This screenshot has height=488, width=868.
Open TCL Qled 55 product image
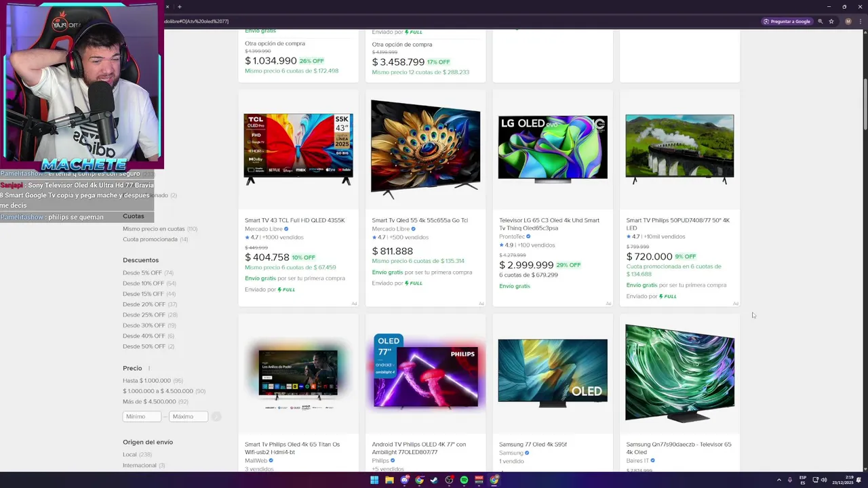(x=425, y=149)
